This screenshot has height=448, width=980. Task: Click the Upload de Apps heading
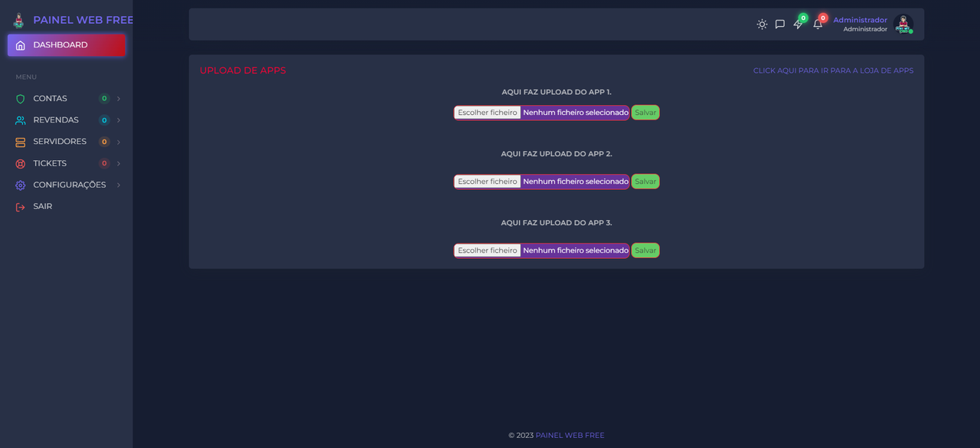(243, 70)
